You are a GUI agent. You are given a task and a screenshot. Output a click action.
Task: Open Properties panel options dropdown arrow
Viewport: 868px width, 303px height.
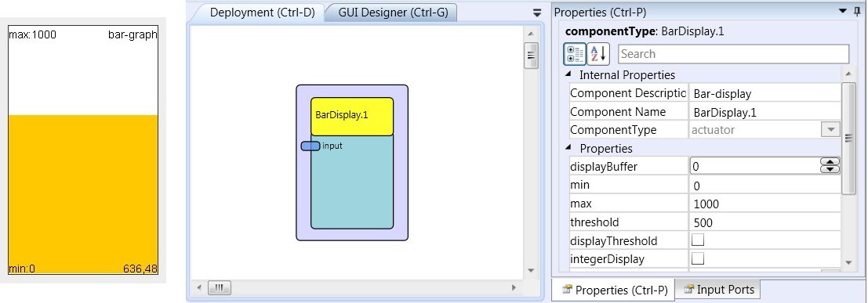coord(843,11)
